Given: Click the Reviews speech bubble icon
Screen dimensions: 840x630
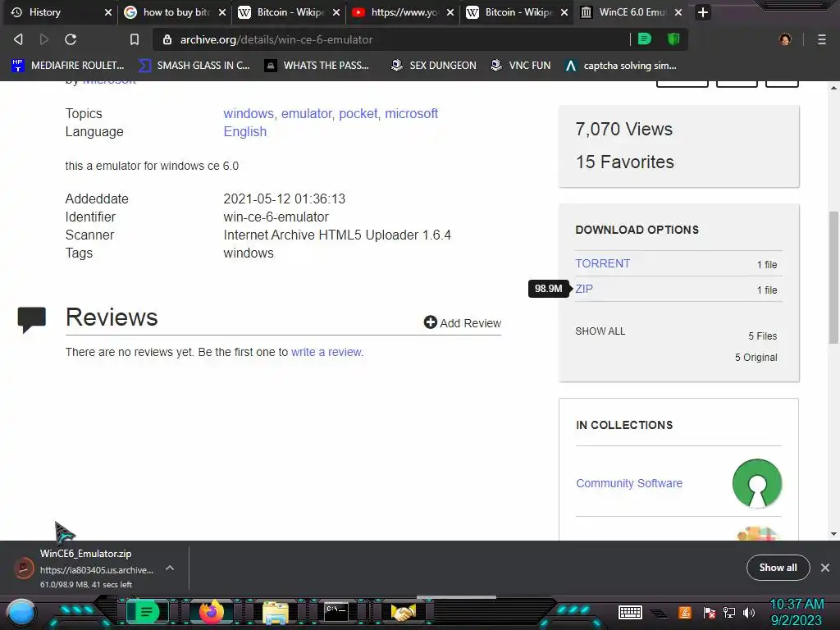Looking at the screenshot, I should (x=32, y=320).
